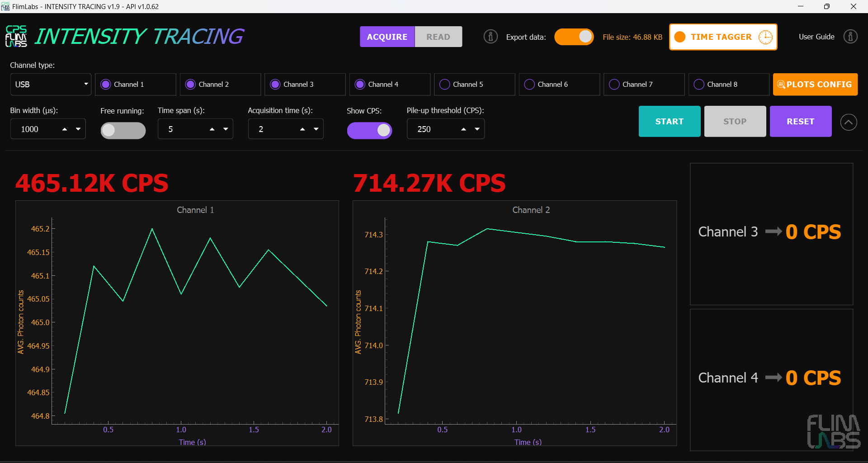Viewport: 868px width, 463px height.
Task: Click the START acquisition button
Action: [x=670, y=121]
